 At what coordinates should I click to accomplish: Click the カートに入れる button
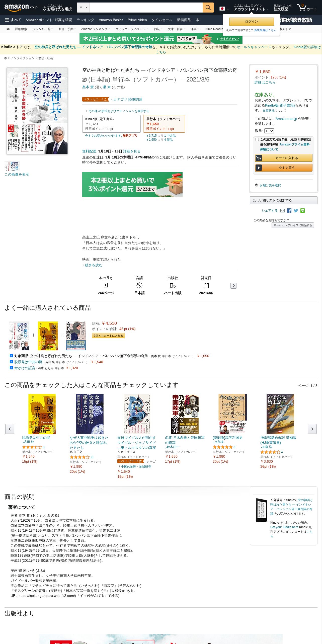point(284,158)
